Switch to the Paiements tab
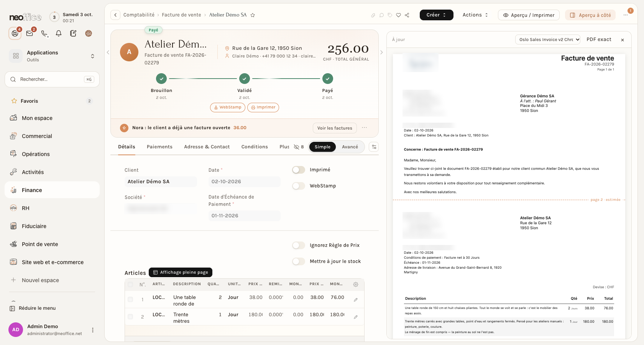The width and height of the screenshot is (644, 345). click(159, 147)
